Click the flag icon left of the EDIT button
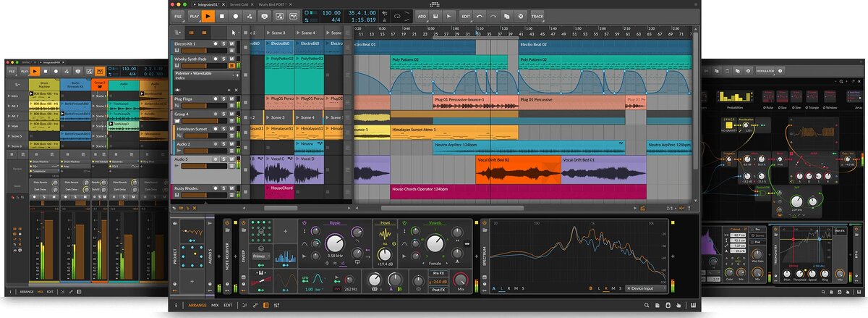 449,16
